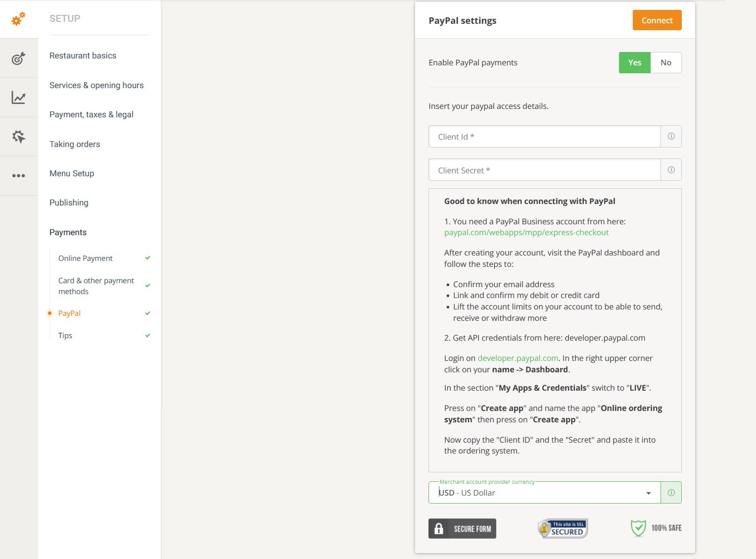Click the green checkmark next to PayPal
756x559 pixels.
pos(147,313)
